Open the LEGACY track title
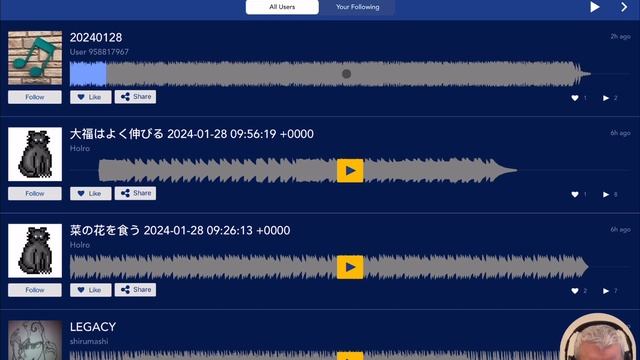Screen dimensions: 640x360 (93, 327)
